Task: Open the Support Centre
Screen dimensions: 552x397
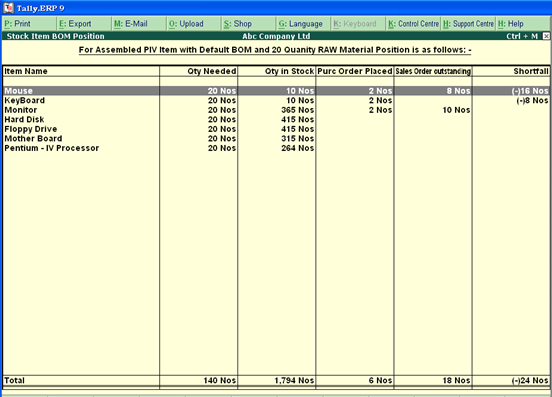Action: (468, 24)
